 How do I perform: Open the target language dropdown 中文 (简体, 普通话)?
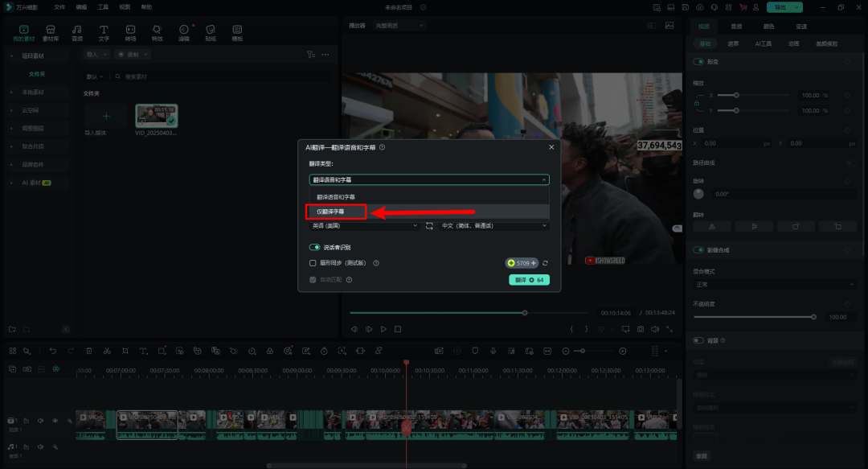pyautogui.click(x=494, y=225)
